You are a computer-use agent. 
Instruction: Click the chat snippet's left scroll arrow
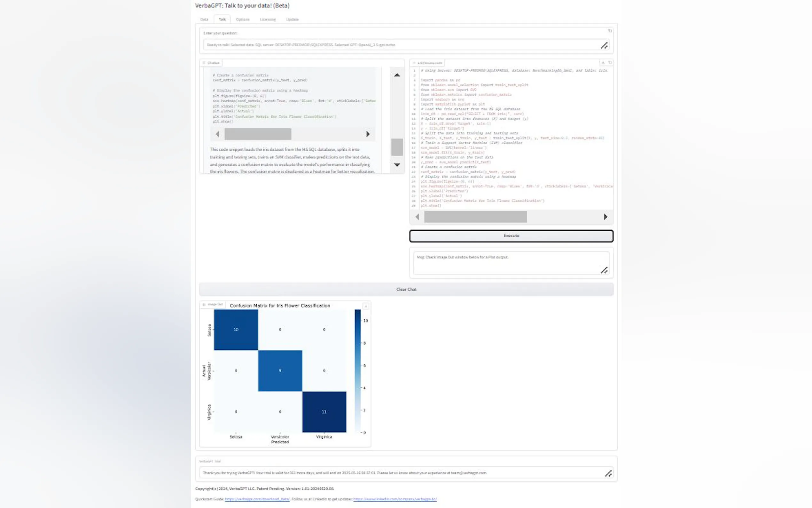(x=217, y=134)
